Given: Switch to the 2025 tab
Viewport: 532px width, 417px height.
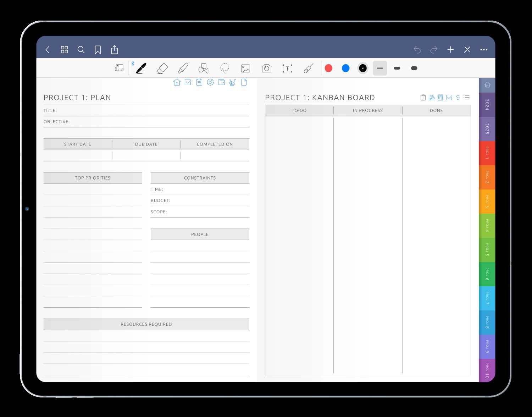Looking at the screenshot, I should click(x=487, y=128).
